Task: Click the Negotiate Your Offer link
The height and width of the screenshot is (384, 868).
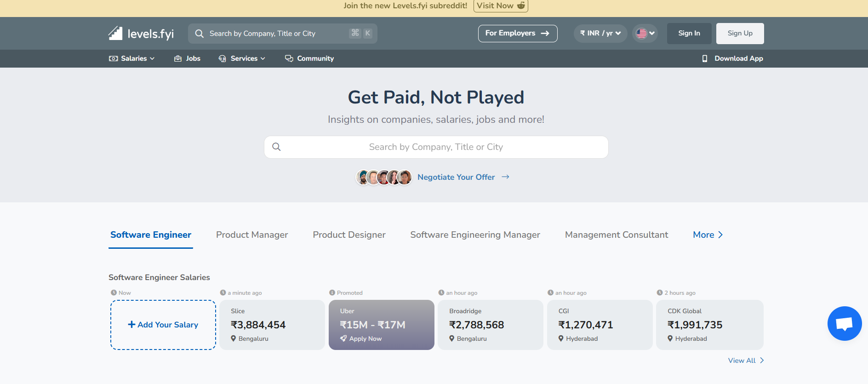Action: (456, 177)
